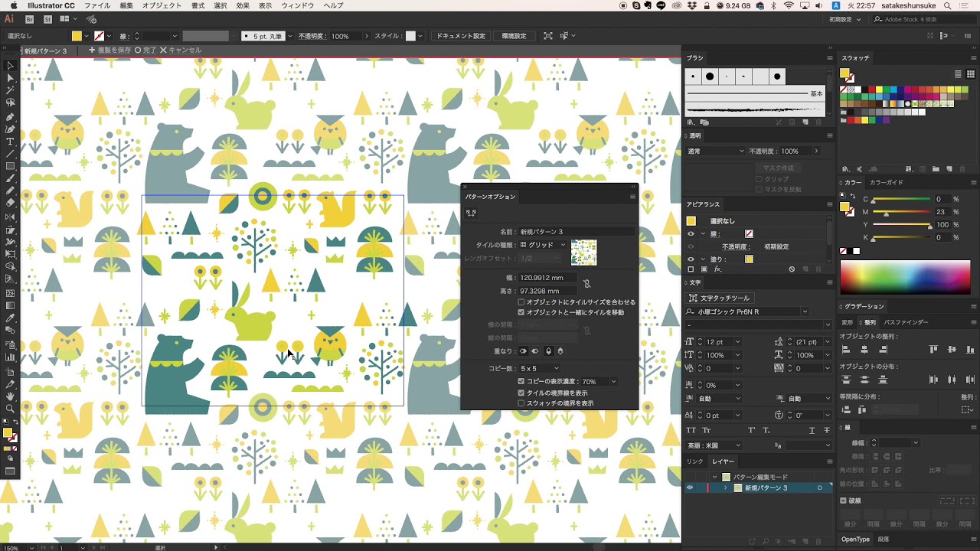Image resolution: width=980 pixels, height=551 pixels.
Task: Select top-in-front overlap icon
Action: pos(549,351)
